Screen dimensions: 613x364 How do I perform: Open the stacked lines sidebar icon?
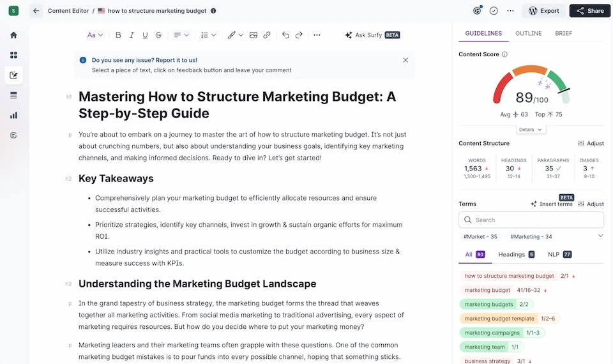[13, 95]
